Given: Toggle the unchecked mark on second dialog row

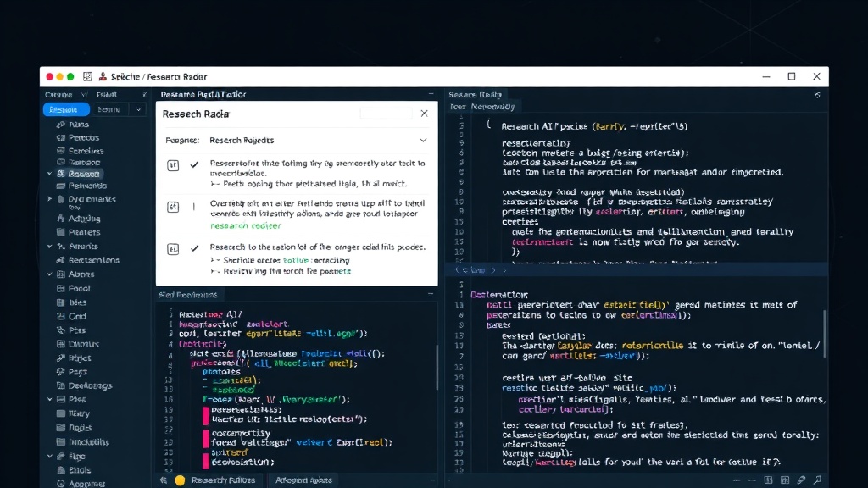Looking at the screenshot, I should pos(194,207).
